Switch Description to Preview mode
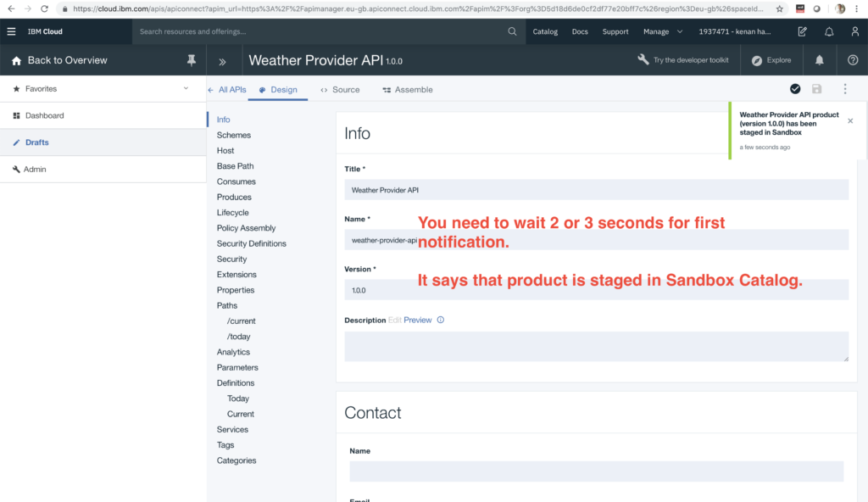This screenshot has height=502, width=868. coord(417,321)
